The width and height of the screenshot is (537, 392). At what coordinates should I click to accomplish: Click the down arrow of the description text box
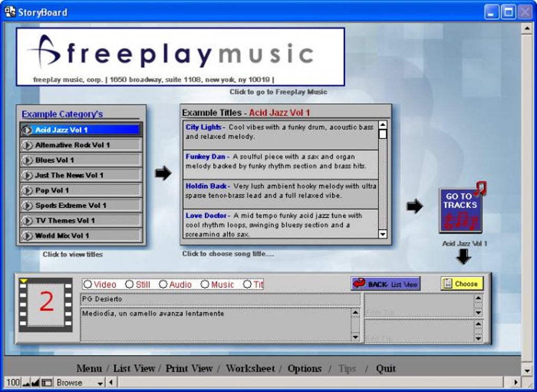coord(355,337)
